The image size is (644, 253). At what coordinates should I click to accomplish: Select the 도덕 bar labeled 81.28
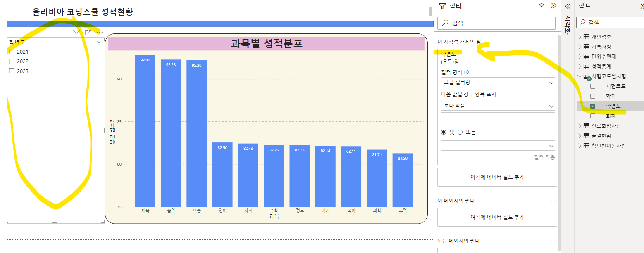pyautogui.click(x=403, y=180)
